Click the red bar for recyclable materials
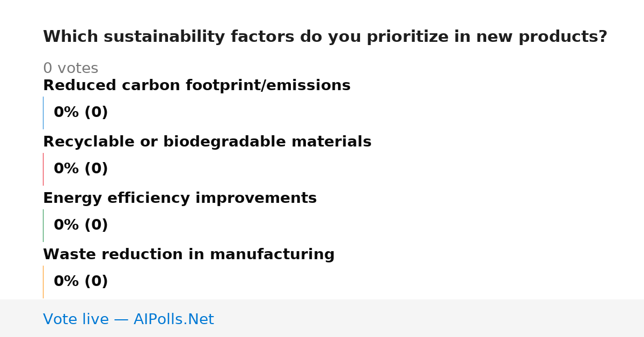The image size is (644, 337). (43, 169)
